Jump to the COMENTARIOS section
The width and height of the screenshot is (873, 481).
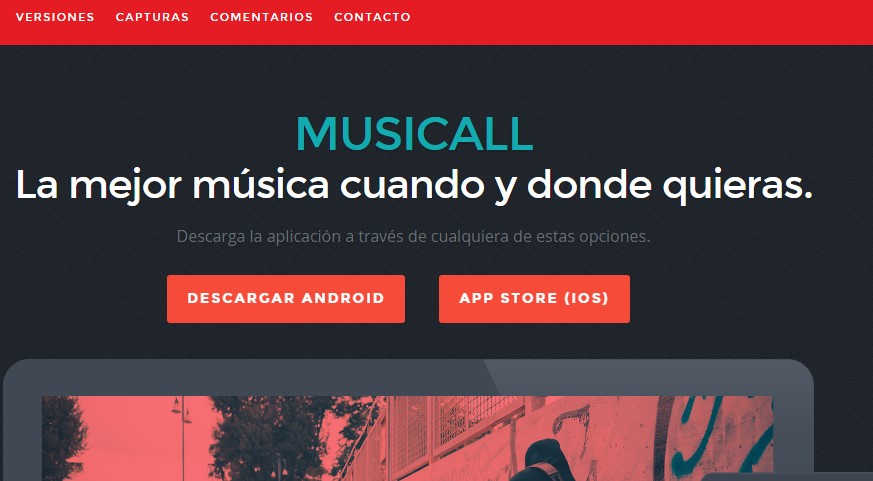click(x=261, y=17)
